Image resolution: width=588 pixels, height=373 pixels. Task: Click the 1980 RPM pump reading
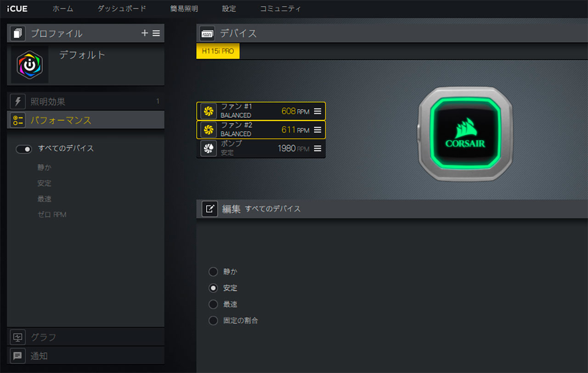[x=294, y=149]
